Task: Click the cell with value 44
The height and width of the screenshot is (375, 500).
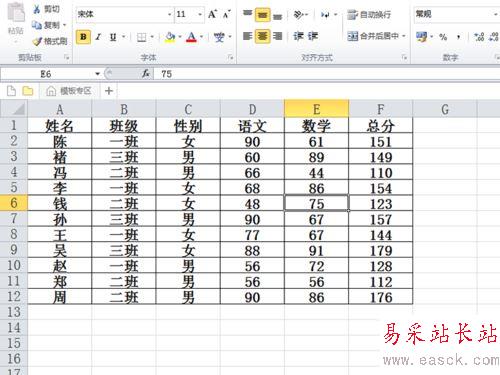Action: pyautogui.click(x=316, y=172)
